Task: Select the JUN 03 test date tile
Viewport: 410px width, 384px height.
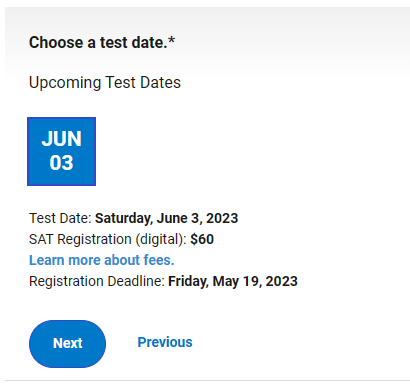Action: coord(61,151)
